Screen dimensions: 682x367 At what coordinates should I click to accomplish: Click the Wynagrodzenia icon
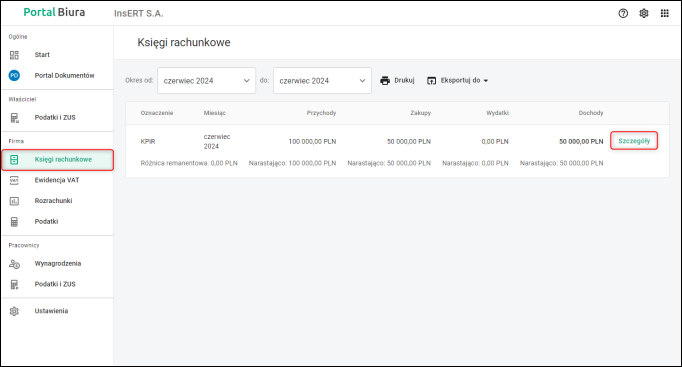[x=14, y=264]
